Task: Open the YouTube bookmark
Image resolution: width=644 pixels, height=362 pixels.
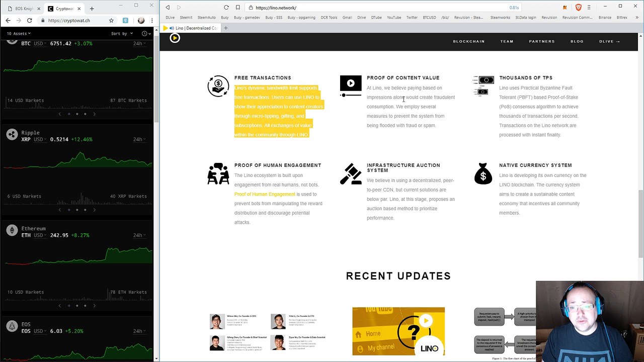Action: (394, 18)
